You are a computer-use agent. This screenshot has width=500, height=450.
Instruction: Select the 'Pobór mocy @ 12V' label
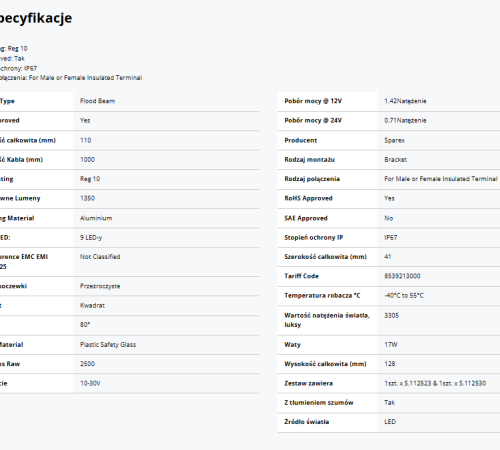click(313, 101)
